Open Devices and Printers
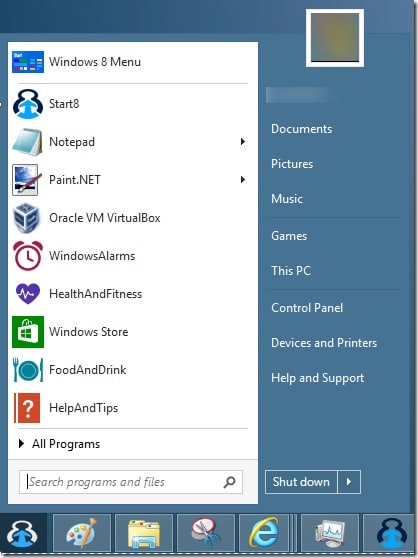This screenshot has width=418, height=558. tap(324, 343)
